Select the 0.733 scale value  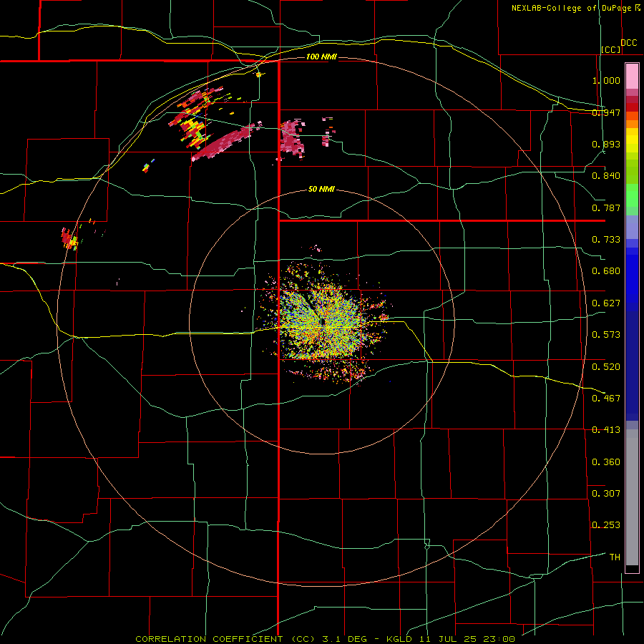(x=606, y=240)
